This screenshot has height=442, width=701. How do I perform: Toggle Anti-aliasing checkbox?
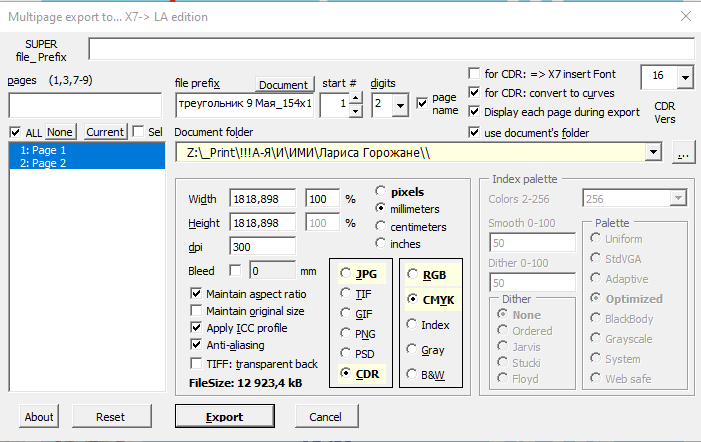196,345
